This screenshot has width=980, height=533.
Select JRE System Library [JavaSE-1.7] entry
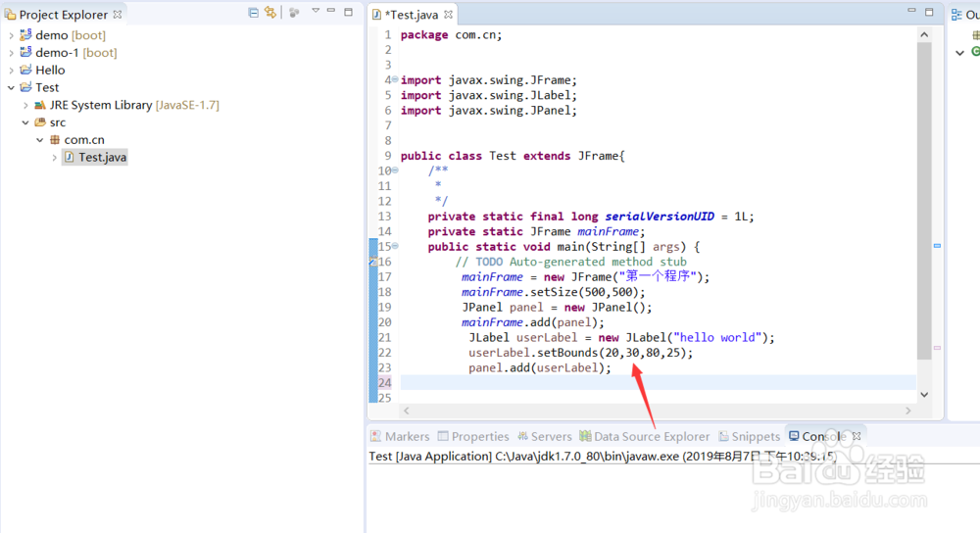134,105
